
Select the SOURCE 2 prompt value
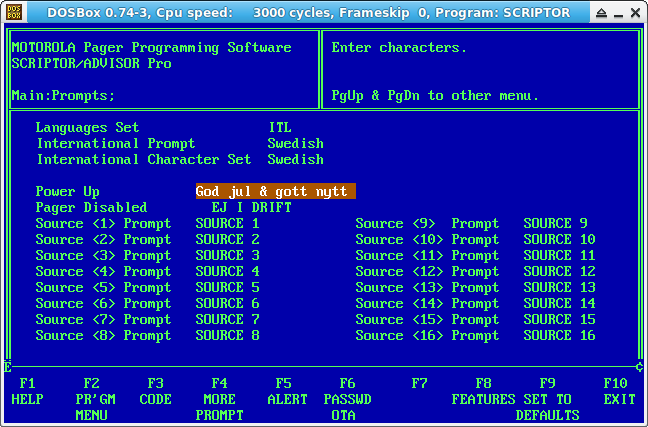[227, 239]
